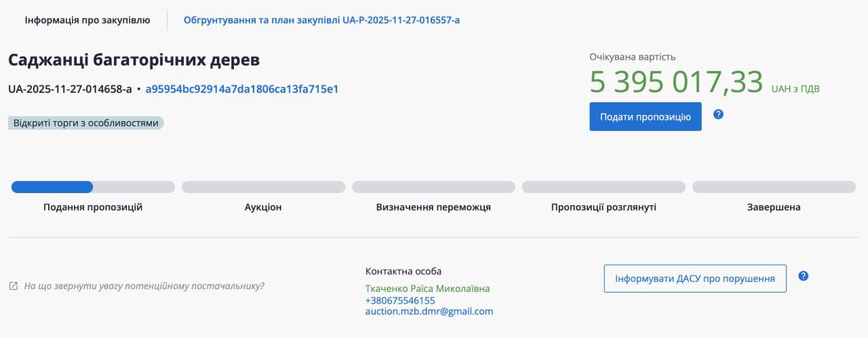Click the external link icon before supplier tips

coord(14,286)
